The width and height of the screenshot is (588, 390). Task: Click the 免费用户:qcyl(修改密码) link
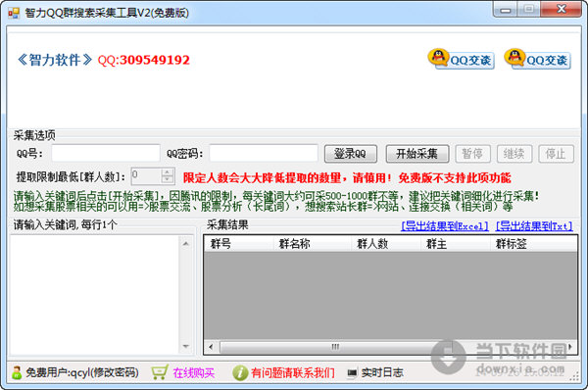pos(82,372)
